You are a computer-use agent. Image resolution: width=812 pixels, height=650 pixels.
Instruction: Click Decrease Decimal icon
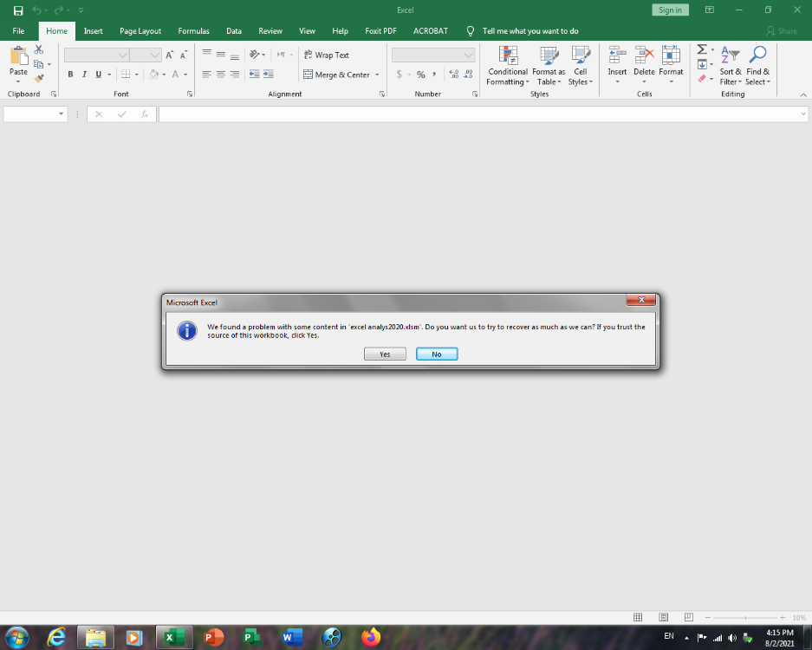click(x=468, y=75)
